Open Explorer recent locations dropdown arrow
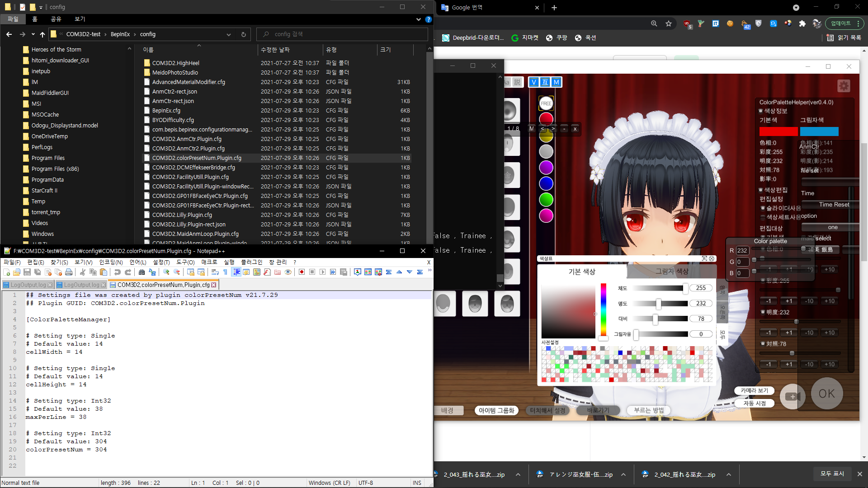868x488 pixels. pyautogui.click(x=33, y=34)
